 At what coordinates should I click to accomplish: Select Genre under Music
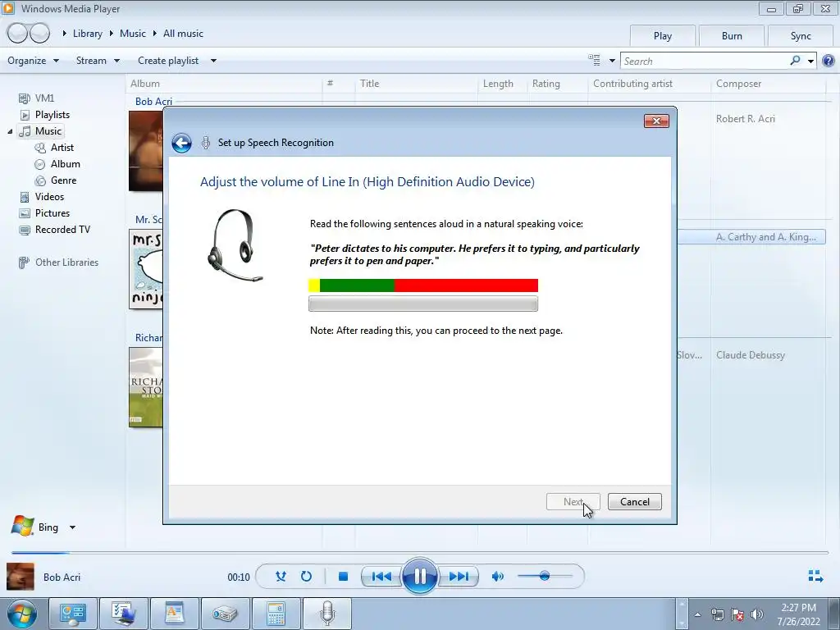pyautogui.click(x=63, y=180)
